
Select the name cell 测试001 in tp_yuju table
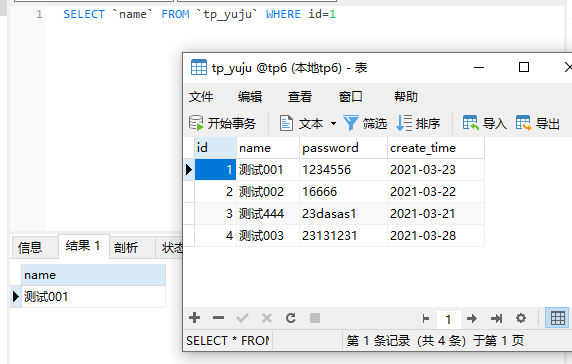268,170
